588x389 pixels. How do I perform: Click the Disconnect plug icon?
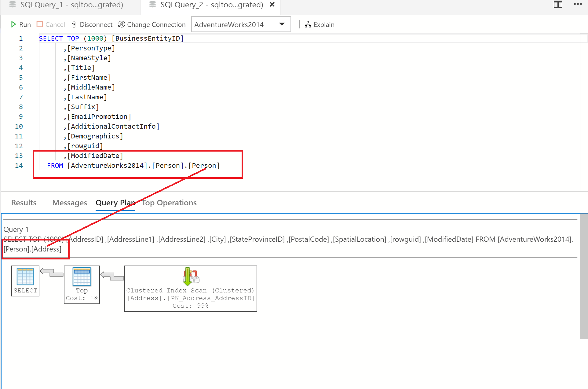74,24
